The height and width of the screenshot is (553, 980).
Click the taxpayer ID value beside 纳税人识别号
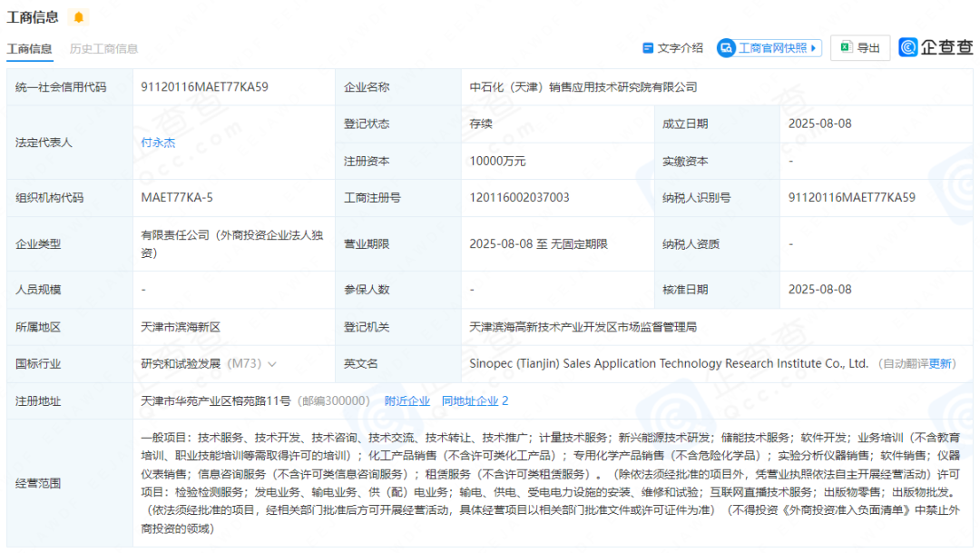851,198
